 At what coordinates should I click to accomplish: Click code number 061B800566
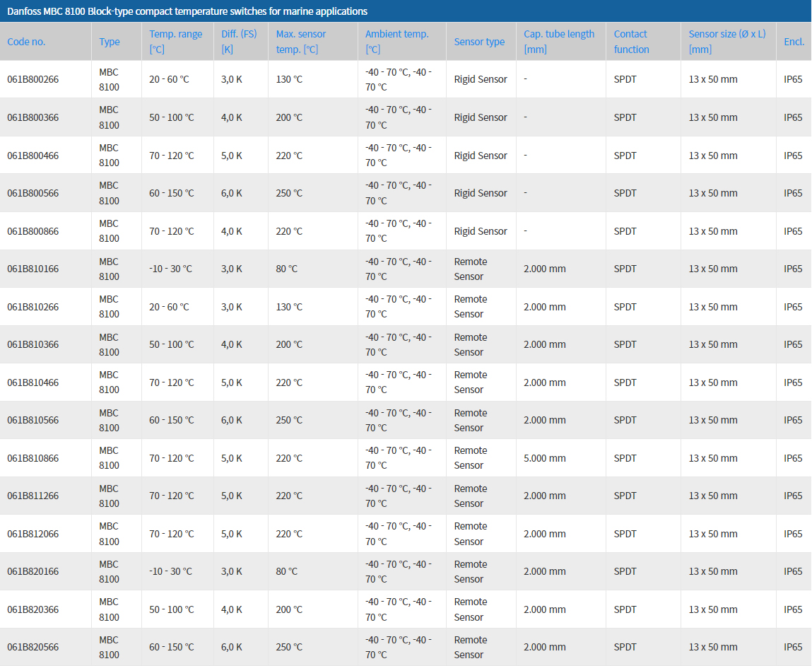pos(33,193)
